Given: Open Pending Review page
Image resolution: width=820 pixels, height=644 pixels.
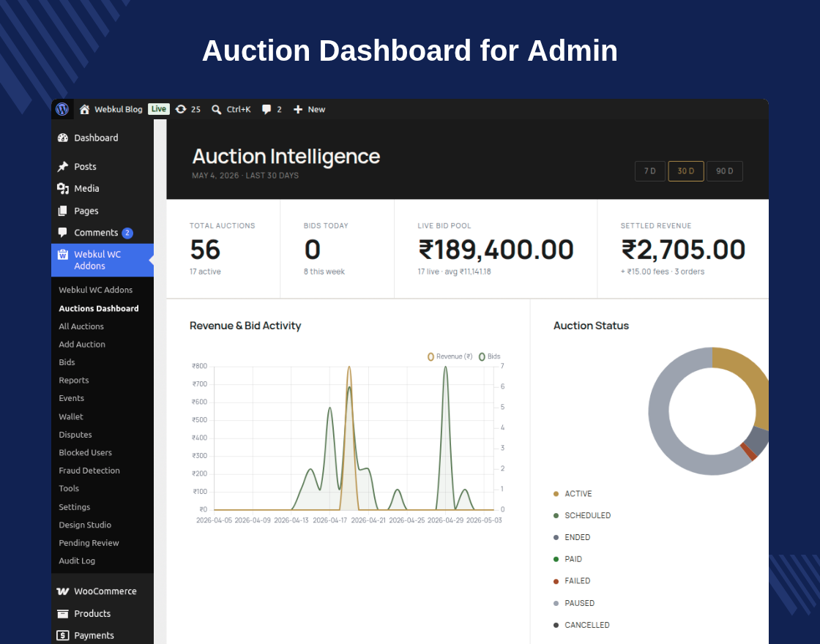Looking at the screenshot, I should (x=89, y=542).
